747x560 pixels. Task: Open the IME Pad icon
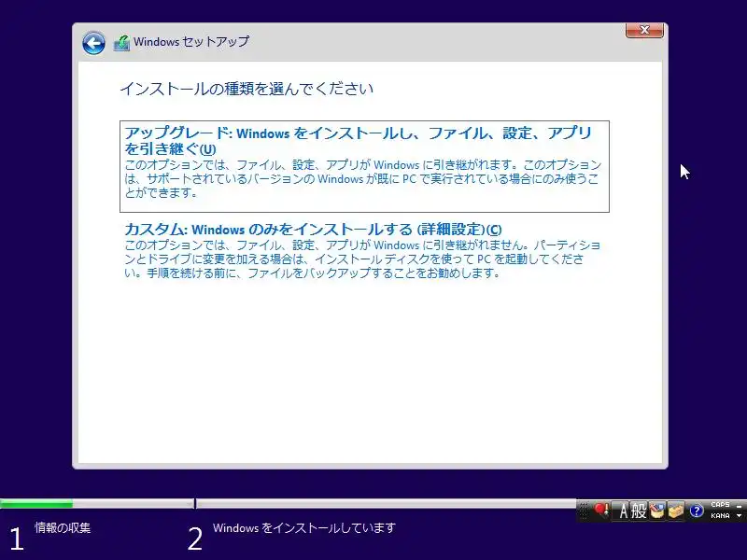(x=657, y=511)
